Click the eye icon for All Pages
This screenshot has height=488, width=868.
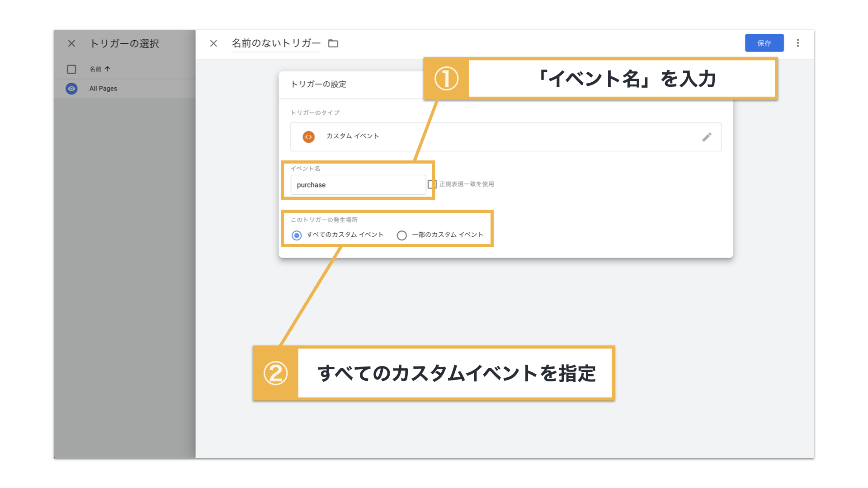pos(71,89)
